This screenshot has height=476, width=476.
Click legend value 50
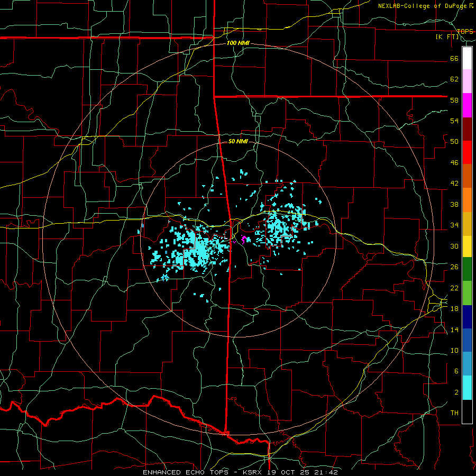click(x=454, y=142)
